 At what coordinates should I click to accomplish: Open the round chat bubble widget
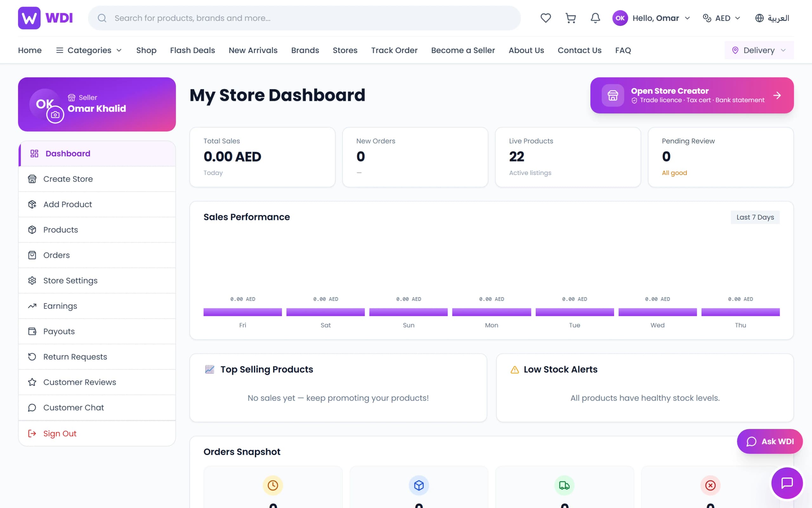(x=787, y=483)
